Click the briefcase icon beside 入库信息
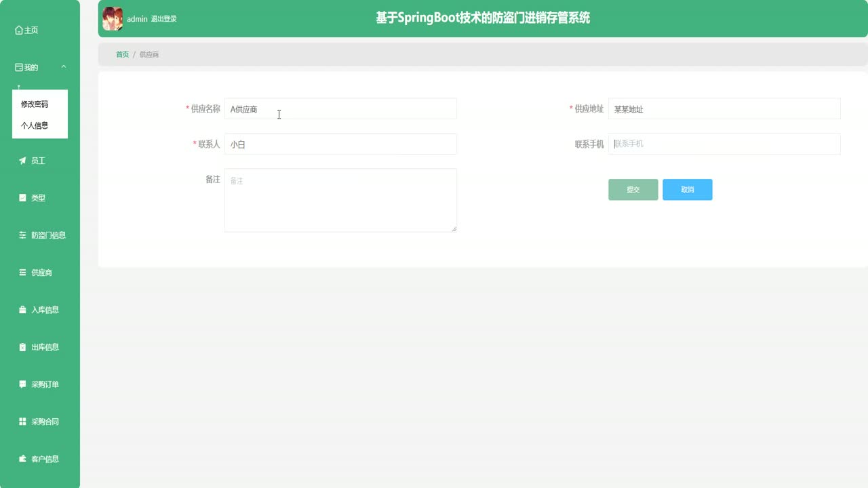 (x=22, y=310)
